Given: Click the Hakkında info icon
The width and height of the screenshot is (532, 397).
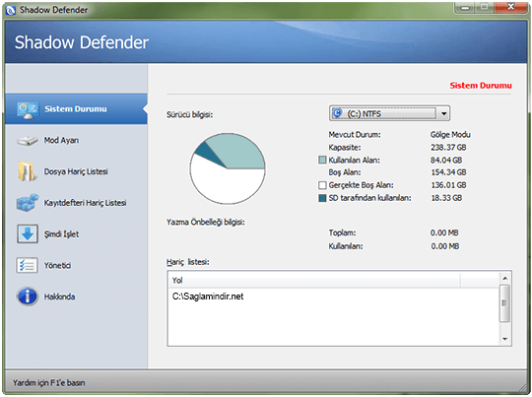Looking at the screenshot, I should pyautogui.click(x=28, y=297).
